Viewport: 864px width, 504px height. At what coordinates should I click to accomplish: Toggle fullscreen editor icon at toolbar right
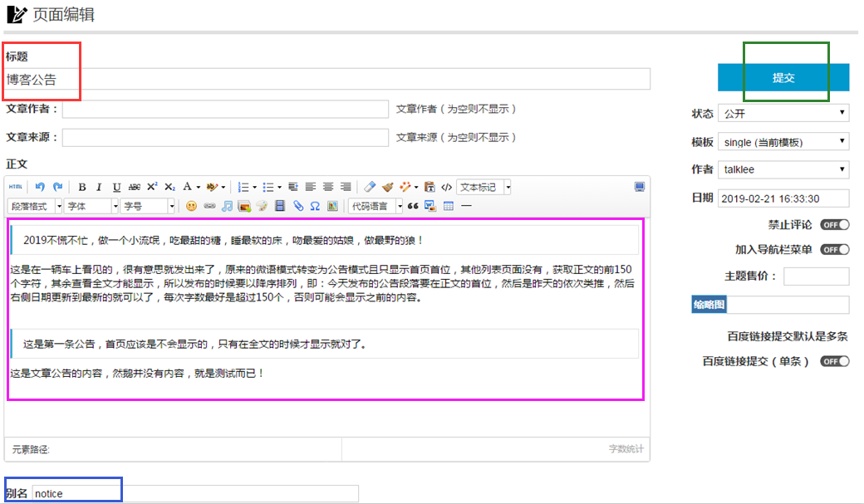tap(639, 188)
